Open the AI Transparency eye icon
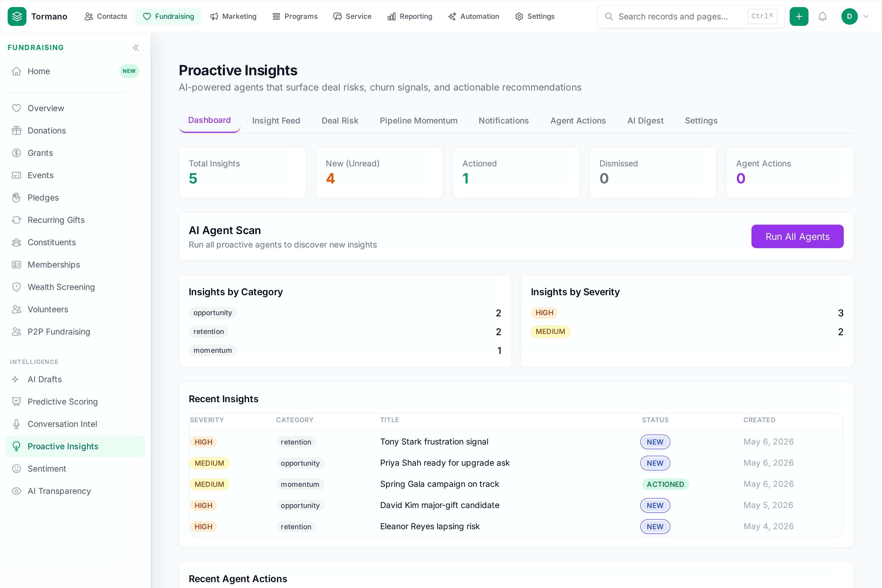This screenshot has width=882, height=588. [x=16, y=491]
